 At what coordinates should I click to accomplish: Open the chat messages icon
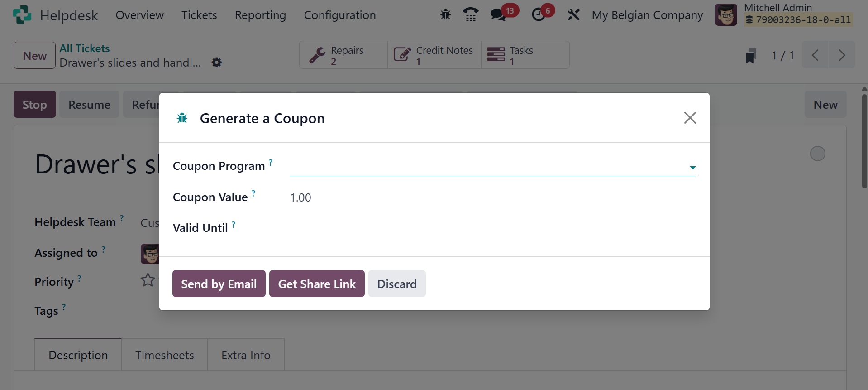(498, 15)
